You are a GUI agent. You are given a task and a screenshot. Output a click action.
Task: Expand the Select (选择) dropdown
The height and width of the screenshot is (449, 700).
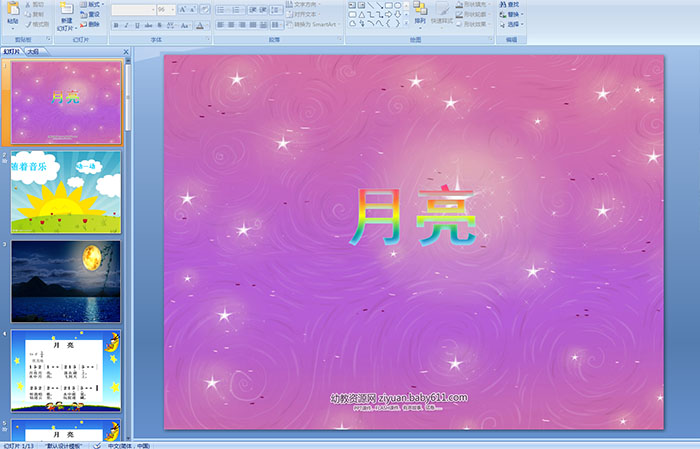click(x=515, y=25)
